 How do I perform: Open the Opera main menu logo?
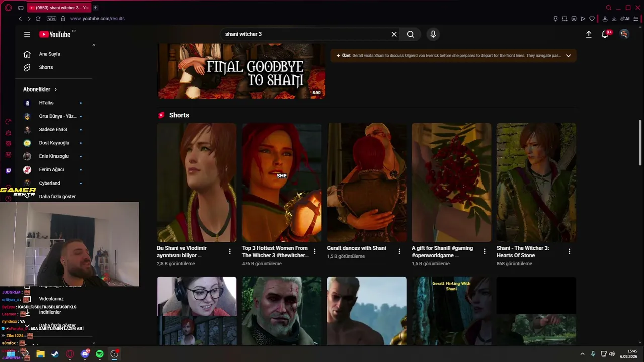pos(8,8)
